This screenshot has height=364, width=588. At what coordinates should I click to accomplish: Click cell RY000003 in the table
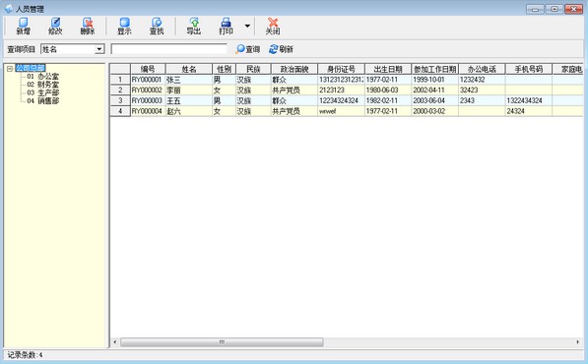148,100
